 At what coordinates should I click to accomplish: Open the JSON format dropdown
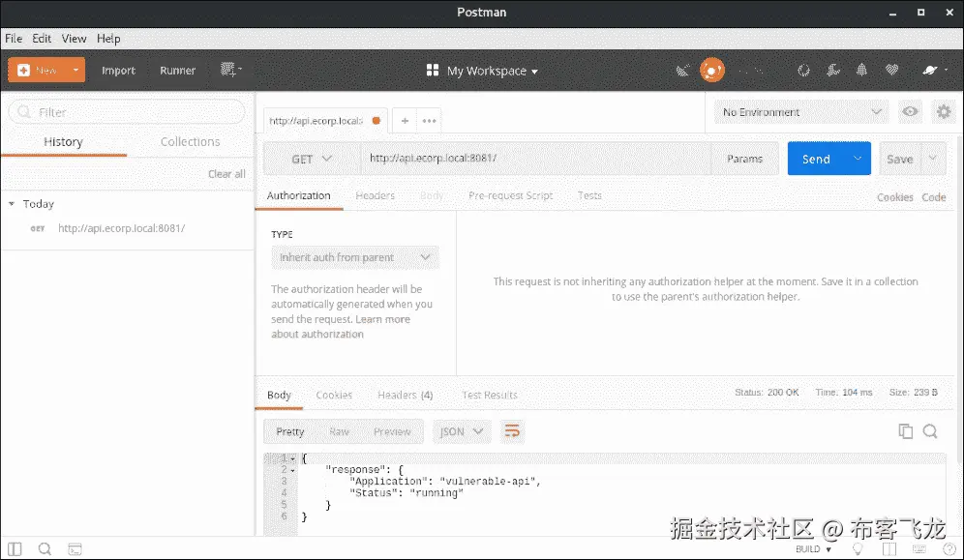[x=461, y=431]
